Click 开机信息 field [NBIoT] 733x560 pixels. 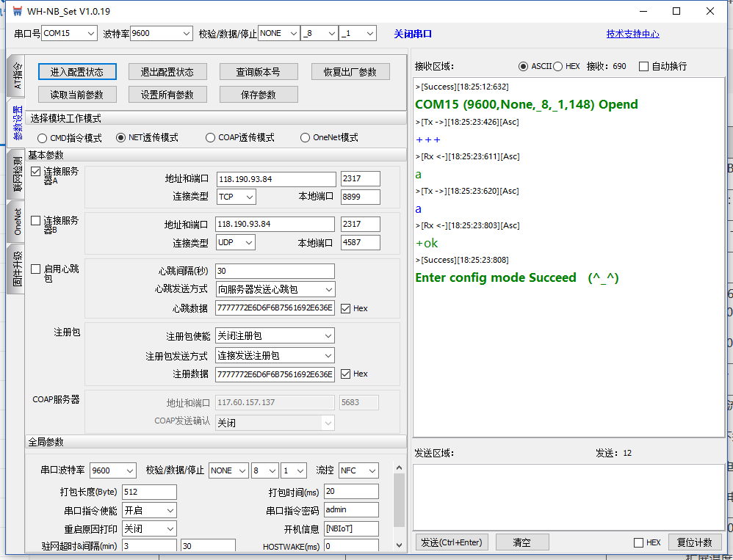coord(352,528)
